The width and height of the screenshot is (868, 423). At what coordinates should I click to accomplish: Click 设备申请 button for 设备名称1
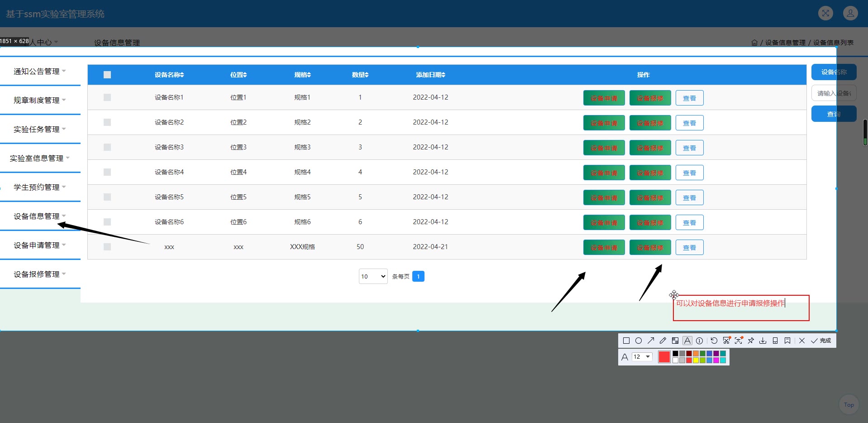click(x=604, y=98)
